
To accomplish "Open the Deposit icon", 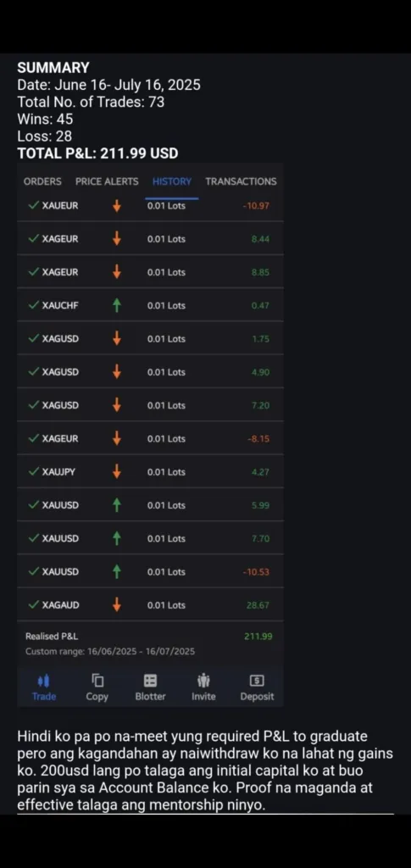I will coord(258,681).
